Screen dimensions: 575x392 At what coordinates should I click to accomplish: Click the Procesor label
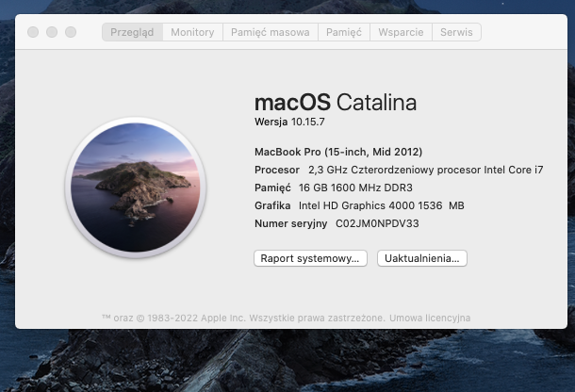[x=277, y=171]
